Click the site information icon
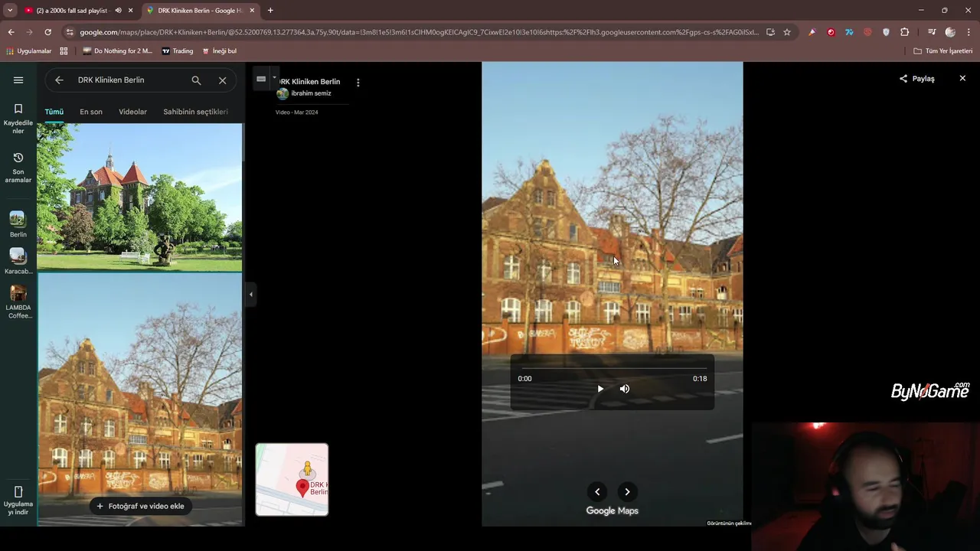Image resolution: width=980 pixels, height=551 pixels. click(x=70, y=32)
